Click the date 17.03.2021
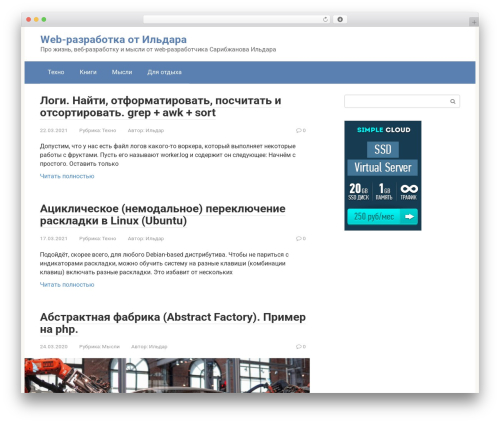The image size is (500, 423). click(54, 238)
